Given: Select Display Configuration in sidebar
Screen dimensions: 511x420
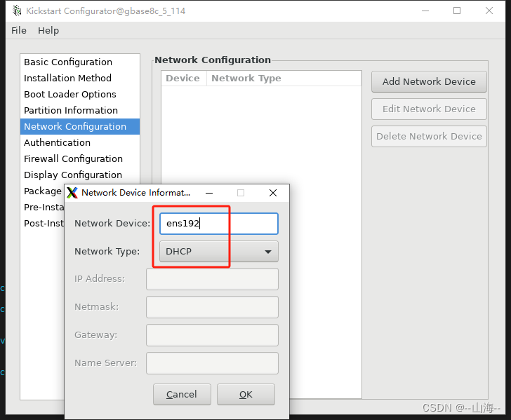Looking at the screenshot, I should coord(80,175).
